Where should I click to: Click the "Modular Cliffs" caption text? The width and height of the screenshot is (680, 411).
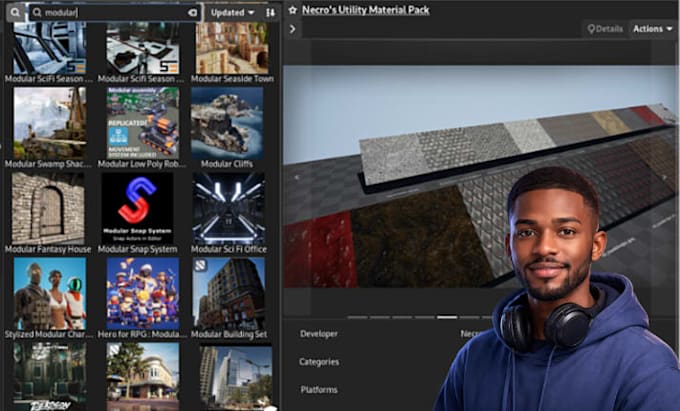pyautogui.click(x=227, y=164)
